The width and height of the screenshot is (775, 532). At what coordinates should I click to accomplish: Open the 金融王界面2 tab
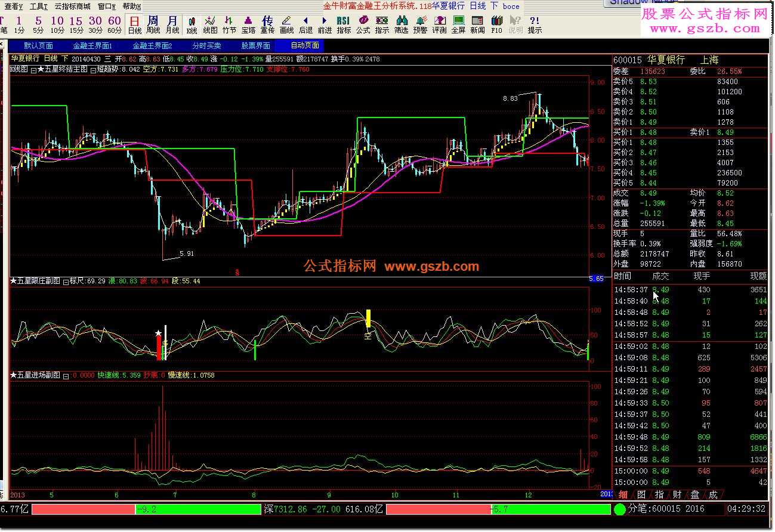[152, 46]
